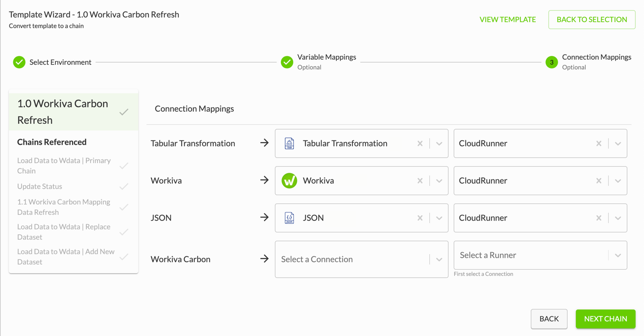Click the Workiva Carbon row label
This screenshot has height=336, width=644.
click(x=180, y=259)
